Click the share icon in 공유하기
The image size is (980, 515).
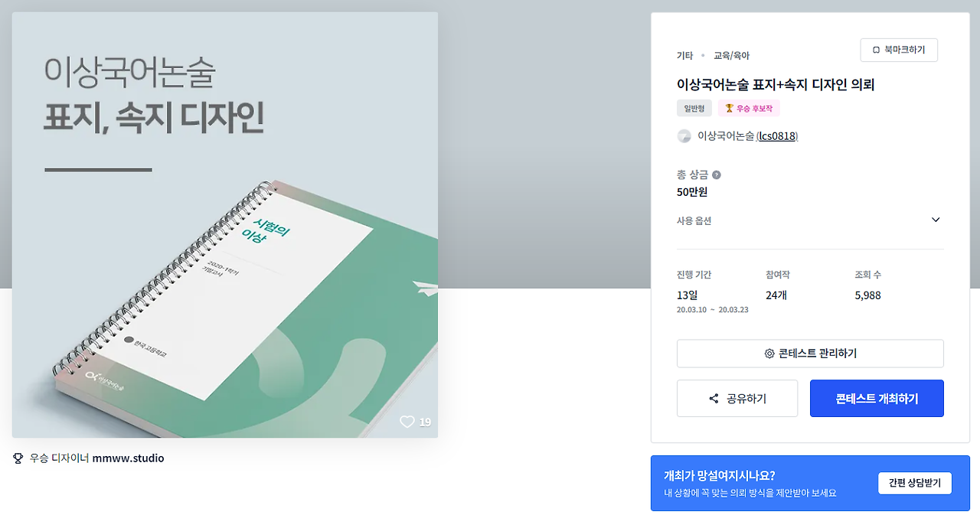coord(714,399)
